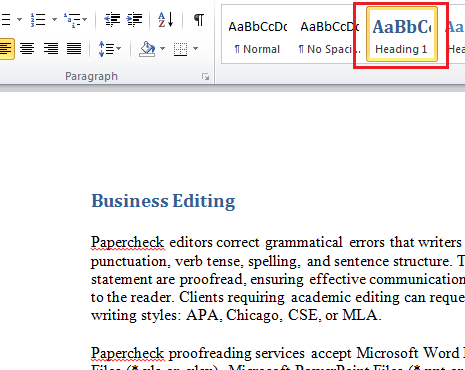Image resolution: width=465 pixels, height=370 pixels.
Task: Open the shading color dropdown arrow
Action: 162,49
